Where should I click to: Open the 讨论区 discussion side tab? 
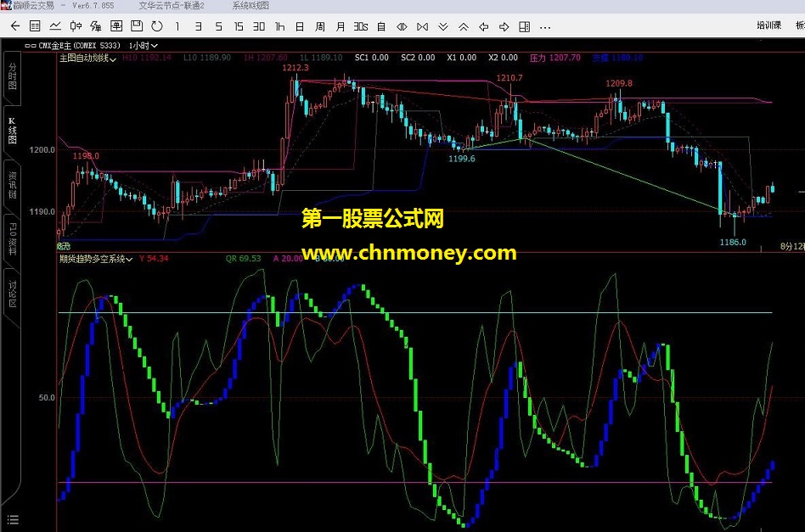click(x=13, y=294)
